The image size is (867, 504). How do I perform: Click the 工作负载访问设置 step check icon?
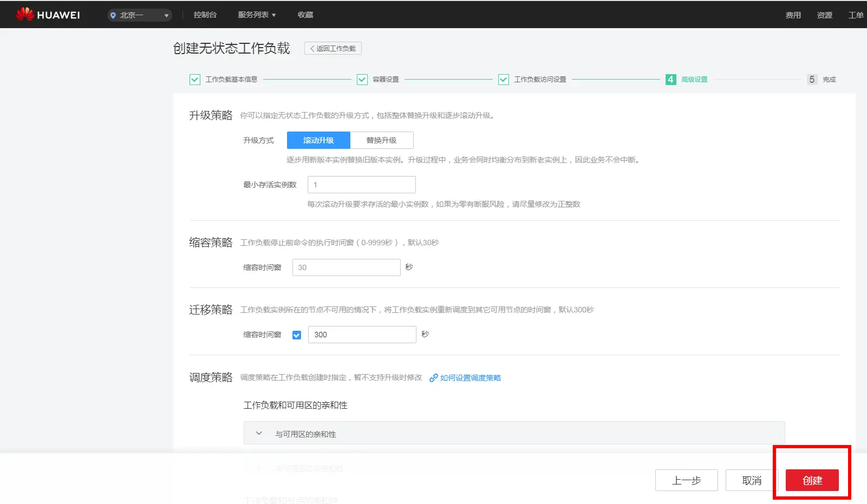504,80
